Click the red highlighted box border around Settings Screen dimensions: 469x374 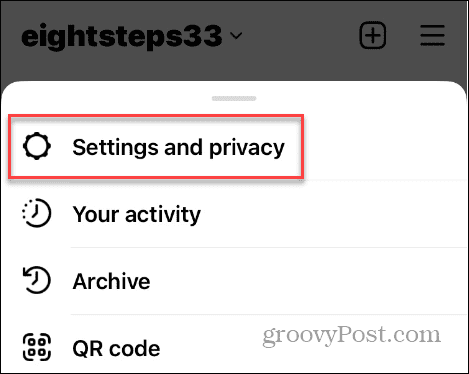[156, 116]
